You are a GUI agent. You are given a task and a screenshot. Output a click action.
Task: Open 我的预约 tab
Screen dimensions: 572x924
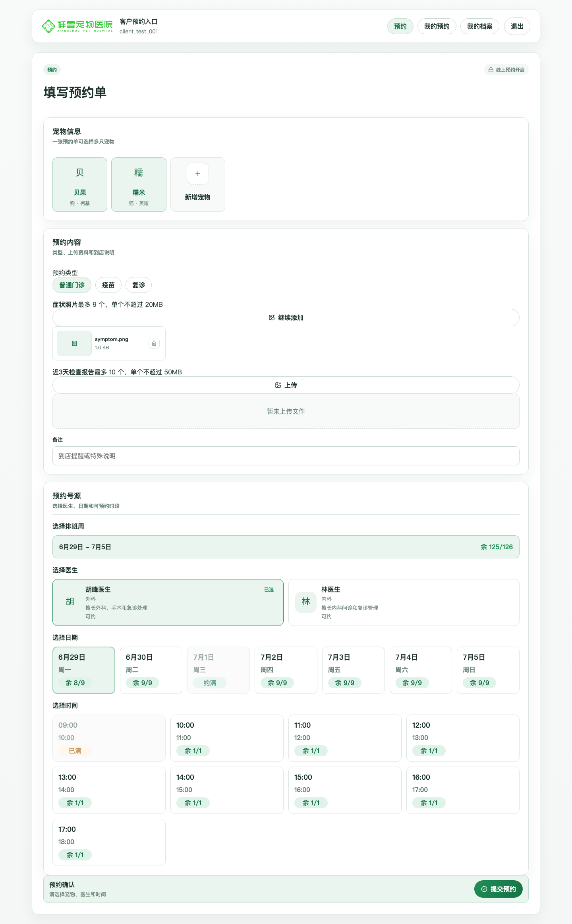437,26
